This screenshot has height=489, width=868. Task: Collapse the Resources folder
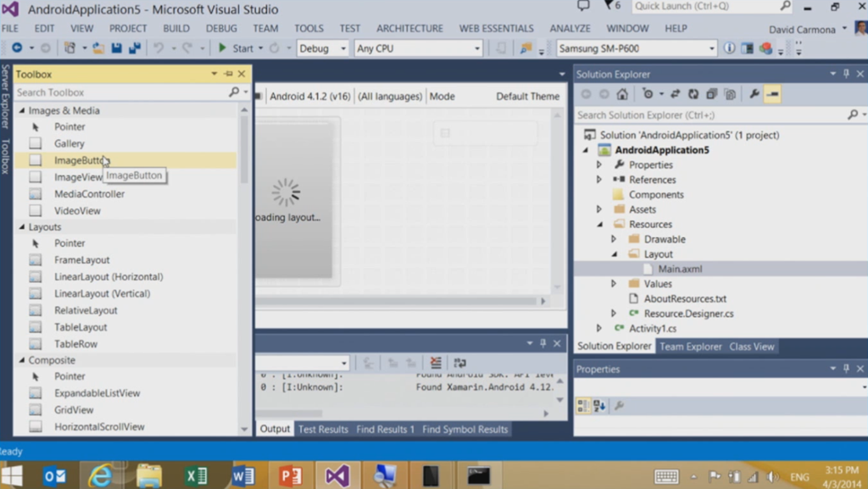tap(599, 224)
